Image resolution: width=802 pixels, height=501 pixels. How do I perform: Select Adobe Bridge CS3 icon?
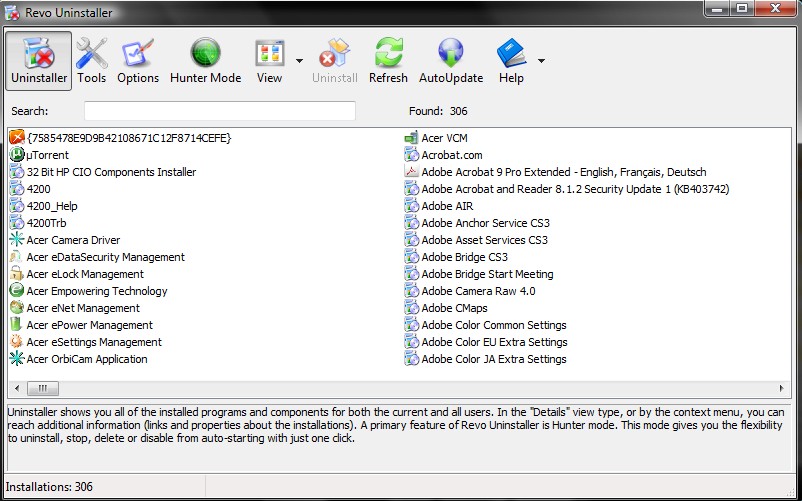click(412, 257)
